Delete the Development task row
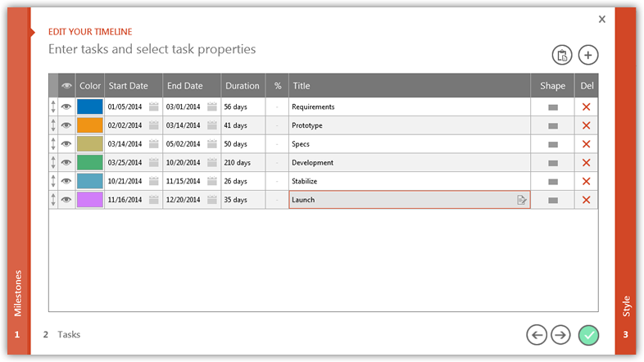Image resolution: width=644 pixels, height=362 pixels. 586,163
